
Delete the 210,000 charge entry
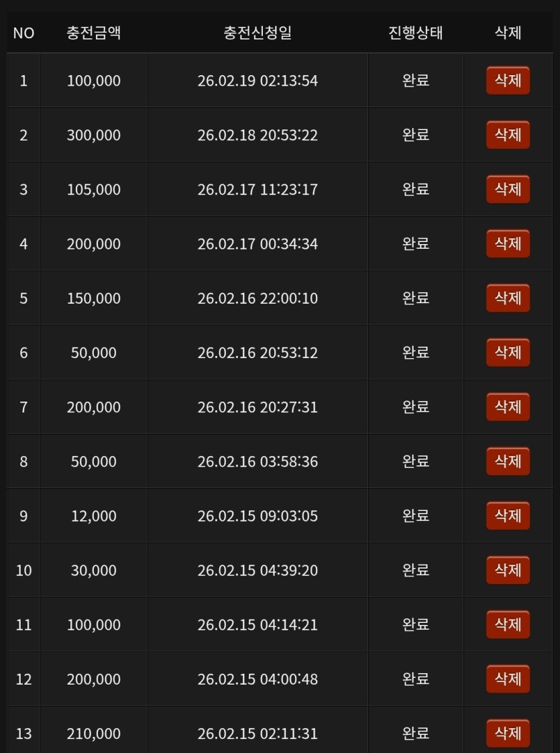pos(508,733)
